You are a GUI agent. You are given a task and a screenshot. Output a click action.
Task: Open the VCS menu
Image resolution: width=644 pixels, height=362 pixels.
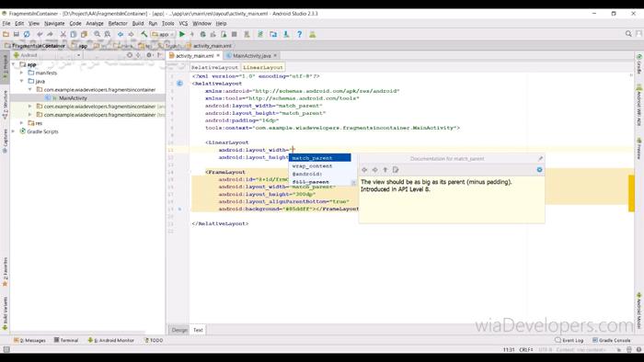[183, 23]
